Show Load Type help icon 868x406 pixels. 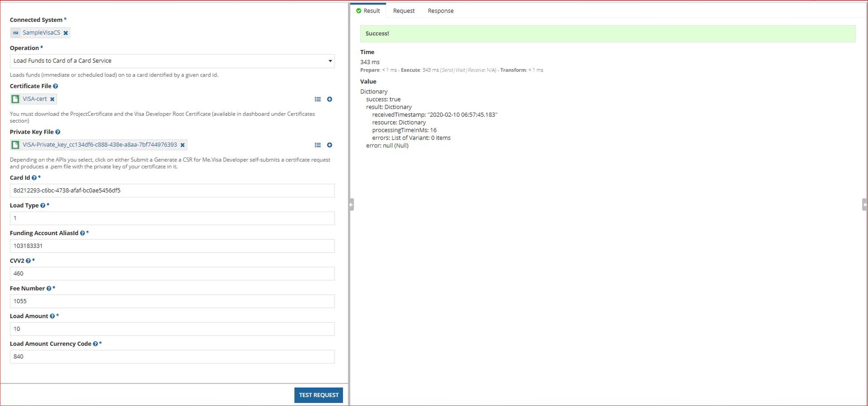tap(43, 206)
